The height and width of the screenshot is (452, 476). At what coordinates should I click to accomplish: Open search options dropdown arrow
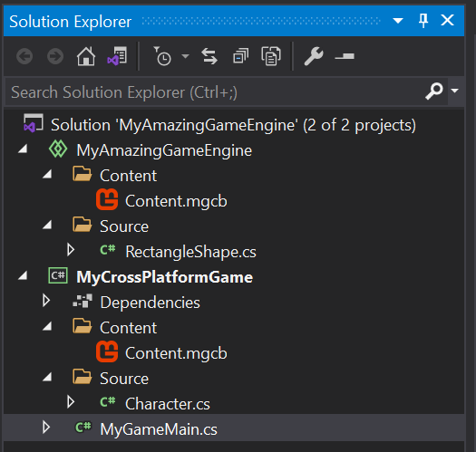pos(454,91)
